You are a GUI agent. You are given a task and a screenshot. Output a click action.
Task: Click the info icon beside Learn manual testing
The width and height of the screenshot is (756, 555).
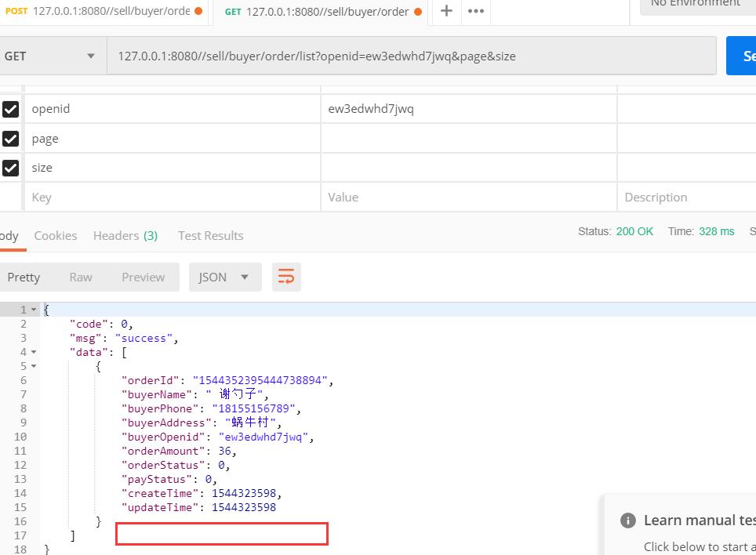click(x=627, y=521)
